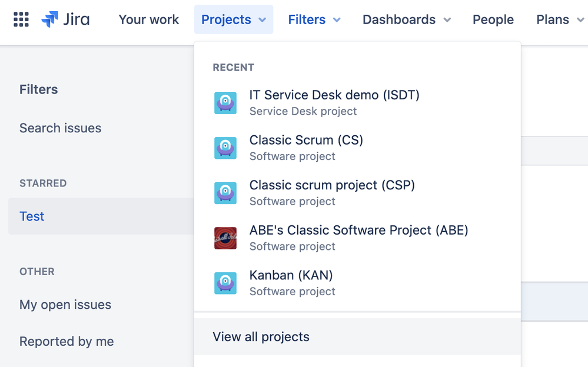Click Classic scrum project (CSP) avatar
This screenshot has width=588, height=367.
[225, 193]
